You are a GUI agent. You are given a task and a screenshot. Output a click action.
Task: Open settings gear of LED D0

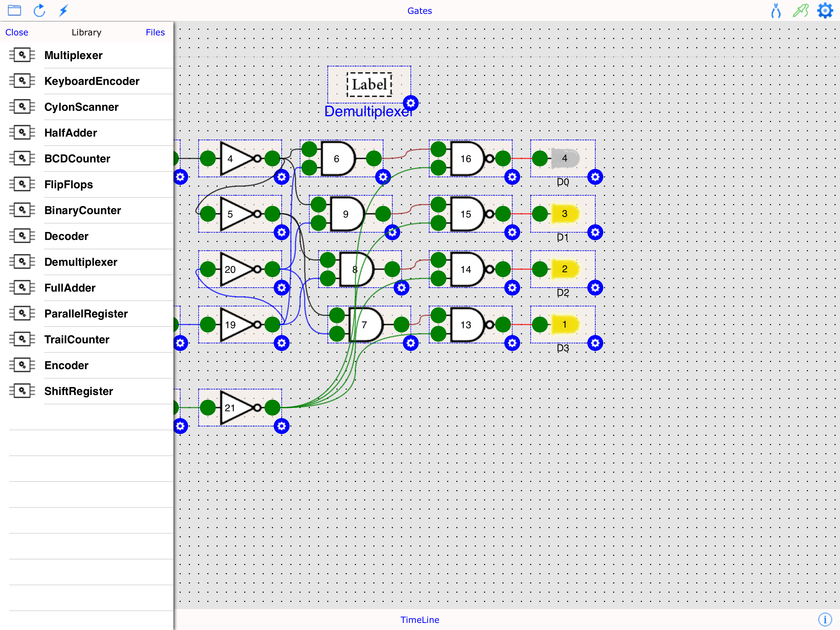[x=595, y=177]
